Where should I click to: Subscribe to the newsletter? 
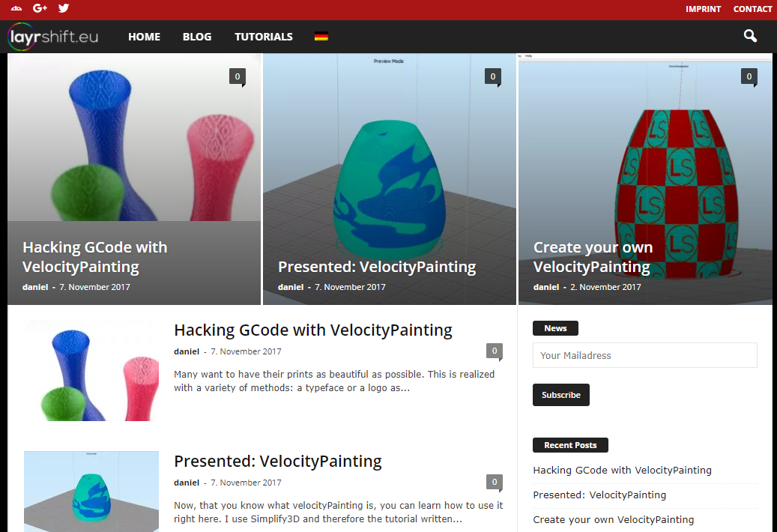pos(561,395)
